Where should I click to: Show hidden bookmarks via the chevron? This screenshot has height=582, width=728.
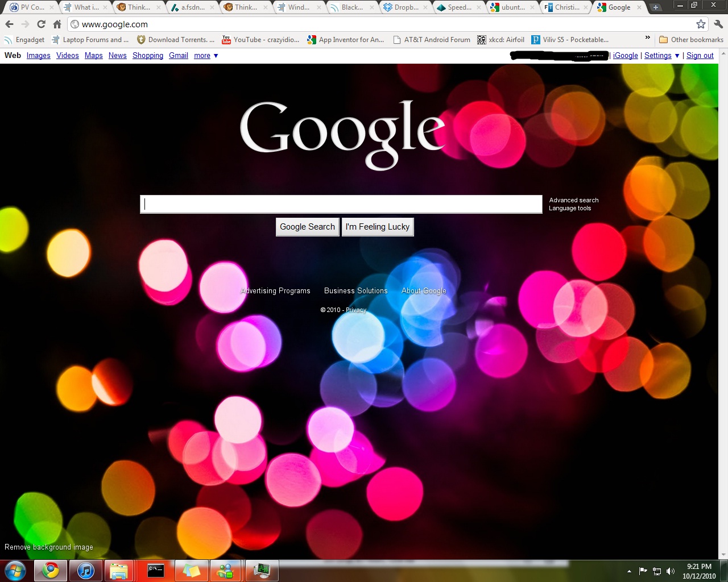point(647,38)
